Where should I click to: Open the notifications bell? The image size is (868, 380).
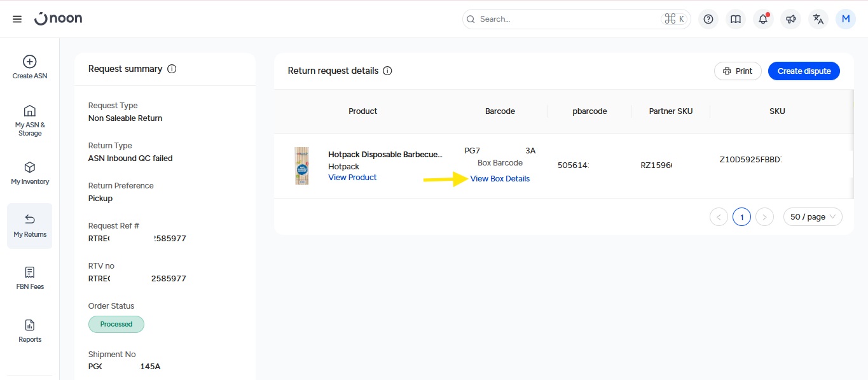[x=763, y=19]
